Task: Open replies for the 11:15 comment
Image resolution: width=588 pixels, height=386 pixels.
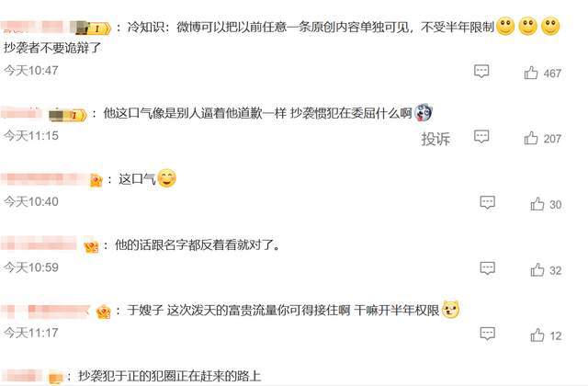Action: tap(481, 137)
